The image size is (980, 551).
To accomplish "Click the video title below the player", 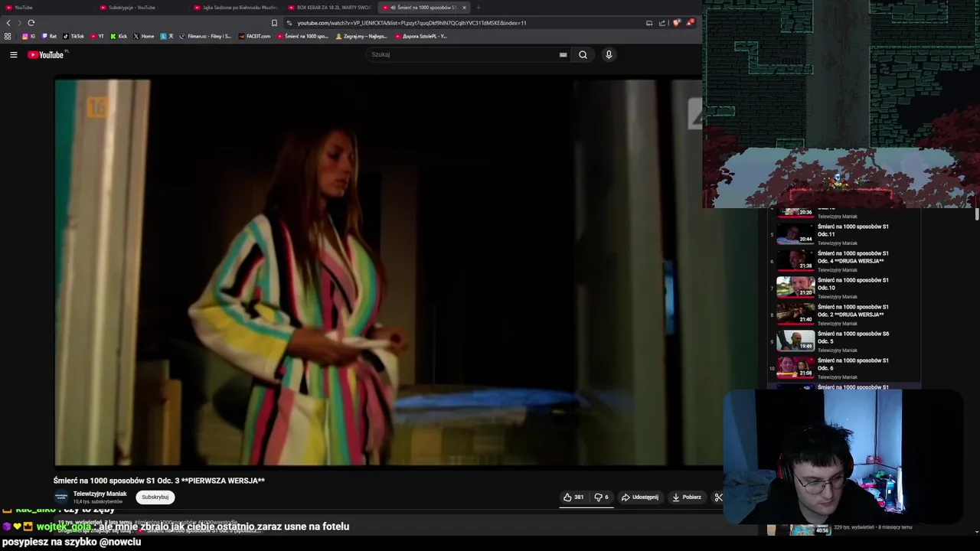I will point(159,481).
